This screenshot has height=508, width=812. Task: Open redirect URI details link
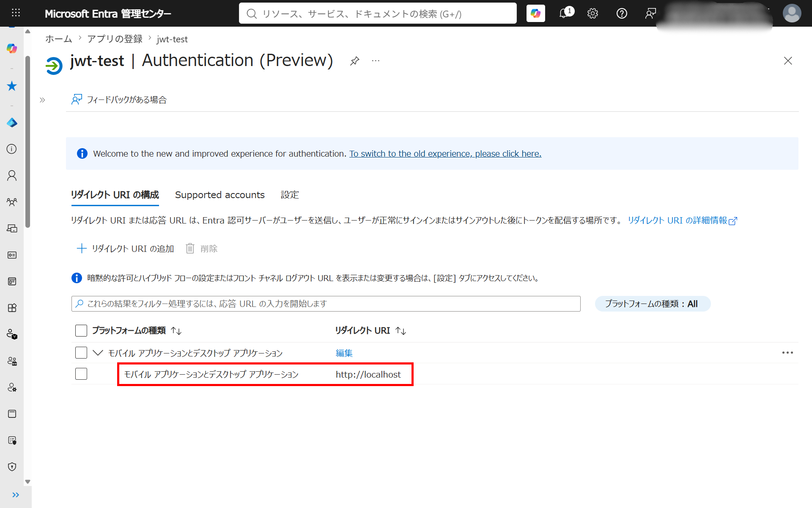(x=682, y=221)
